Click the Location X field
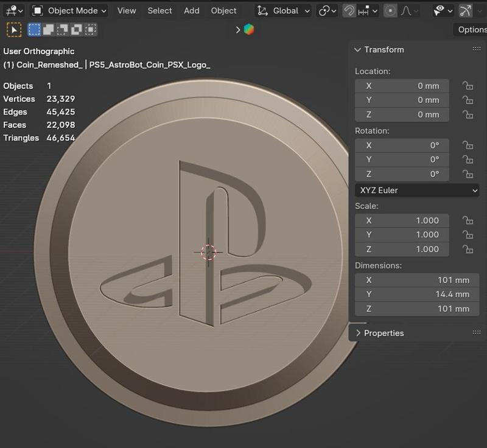Viewport: 487px width, 448px height. (x=402, y=86)
